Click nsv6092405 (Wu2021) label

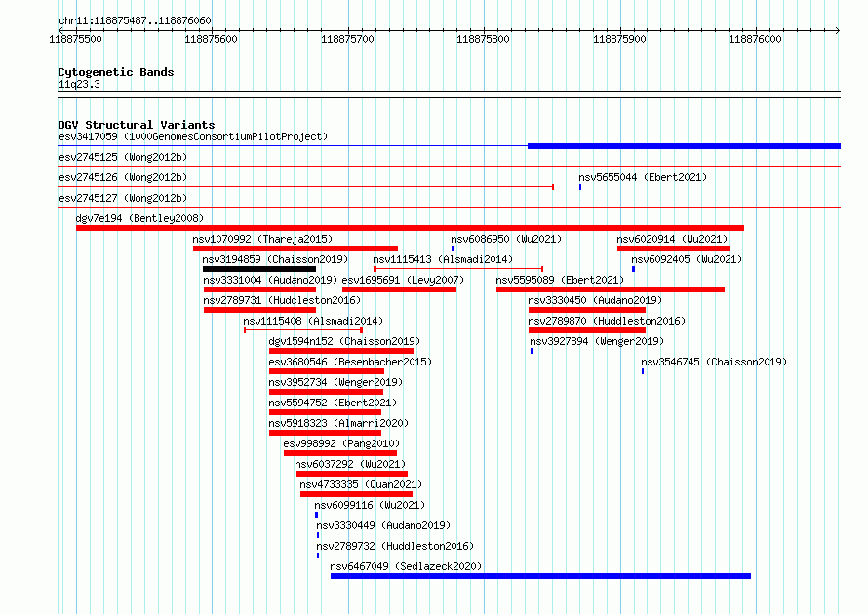(687, 259)
